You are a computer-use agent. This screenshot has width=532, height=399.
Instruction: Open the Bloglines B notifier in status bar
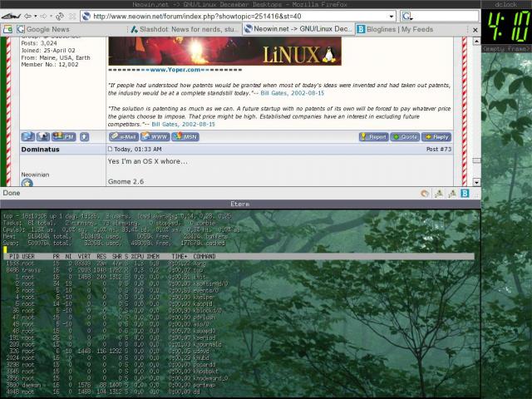pos(465,193)
